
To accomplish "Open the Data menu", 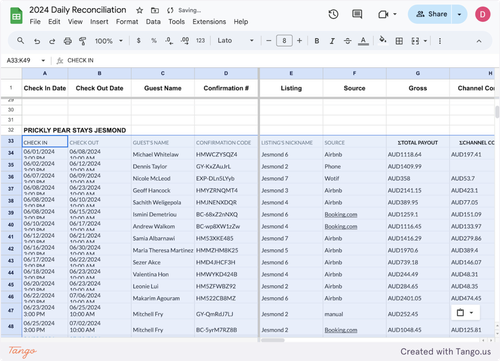I will coord(153,22).
